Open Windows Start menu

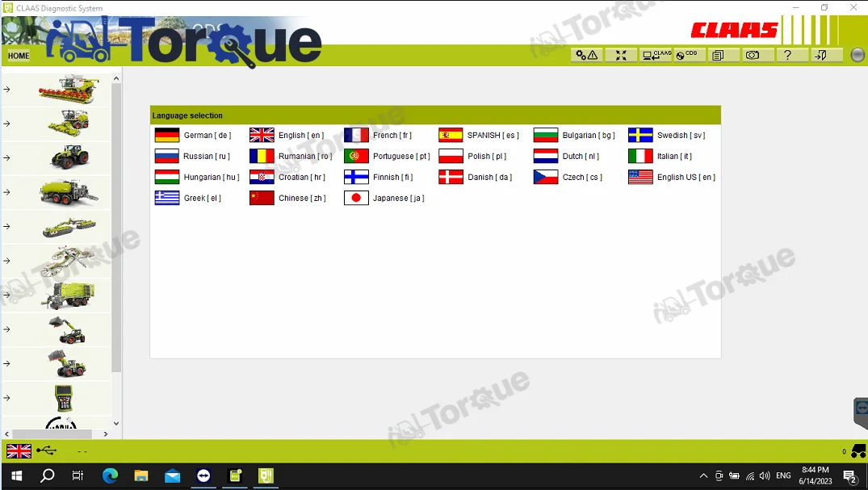(x=17, y=476)
